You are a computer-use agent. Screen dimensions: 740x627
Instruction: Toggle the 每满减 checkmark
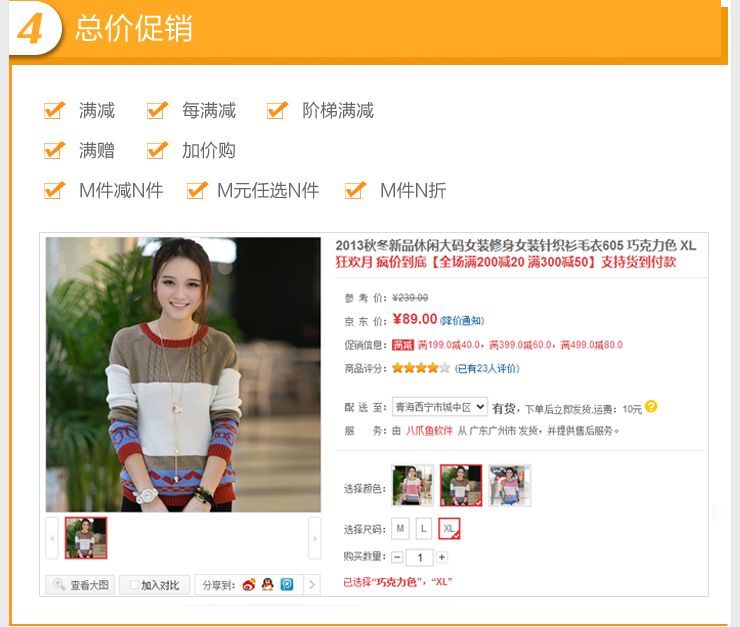point(157,110)
